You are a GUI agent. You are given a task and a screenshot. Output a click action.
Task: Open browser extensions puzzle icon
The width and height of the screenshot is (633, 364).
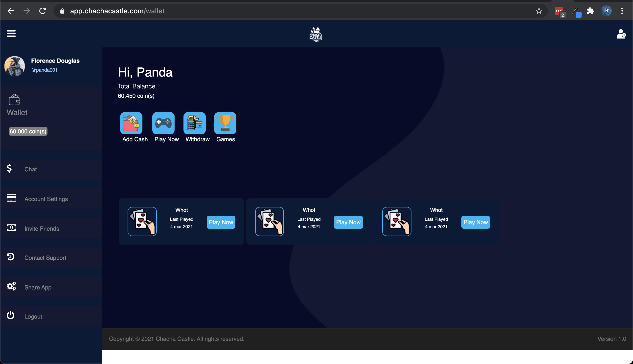[x=590, y=11]
